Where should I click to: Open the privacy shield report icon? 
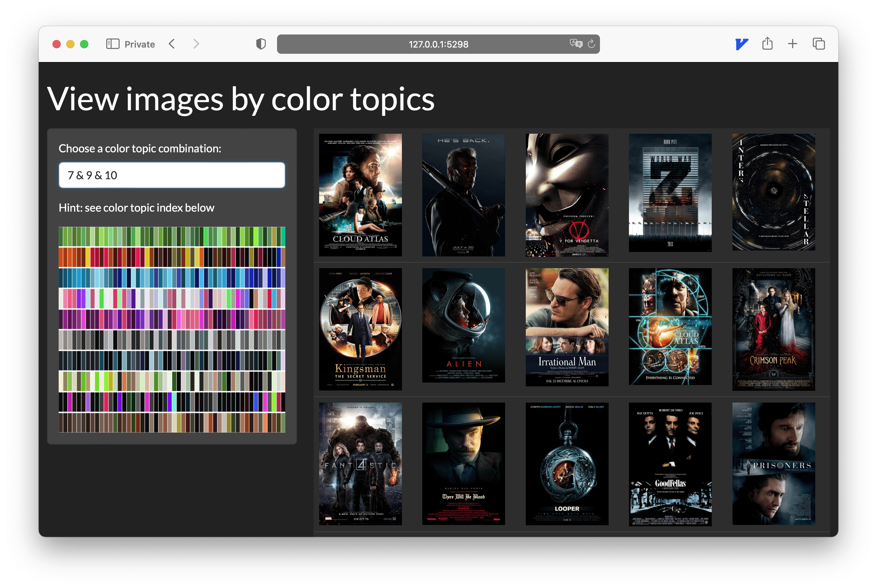click(261, 44)
